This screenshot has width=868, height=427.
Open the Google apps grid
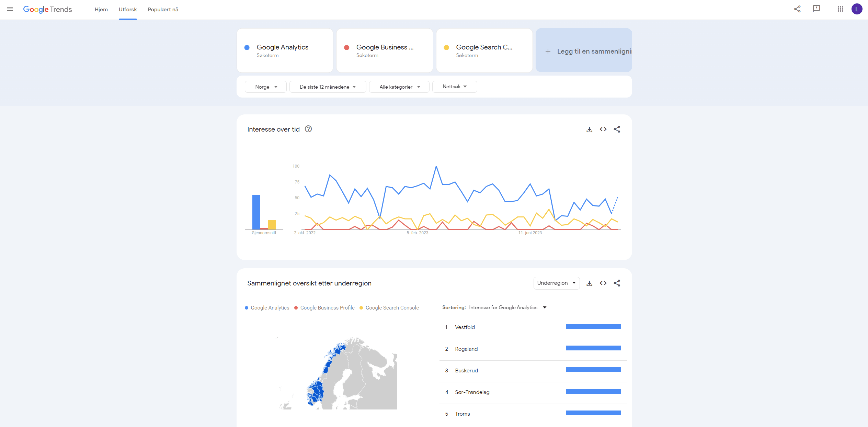click(840, 9)
